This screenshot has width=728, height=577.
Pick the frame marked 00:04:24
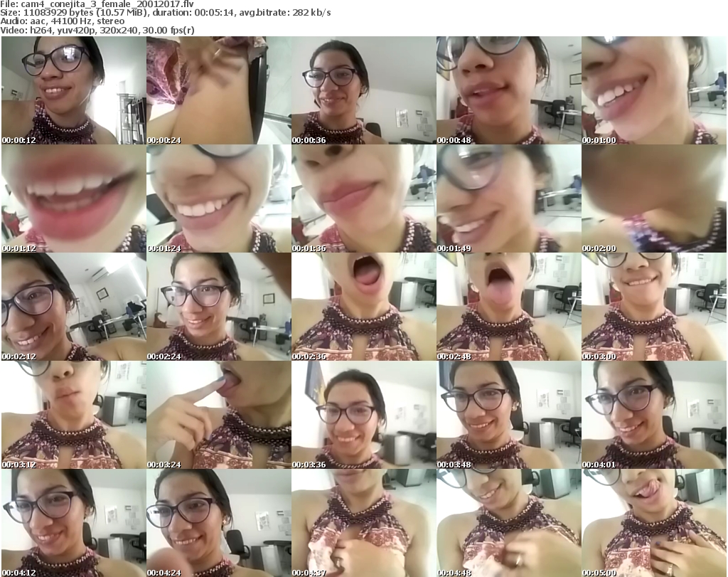coord(219,523)
